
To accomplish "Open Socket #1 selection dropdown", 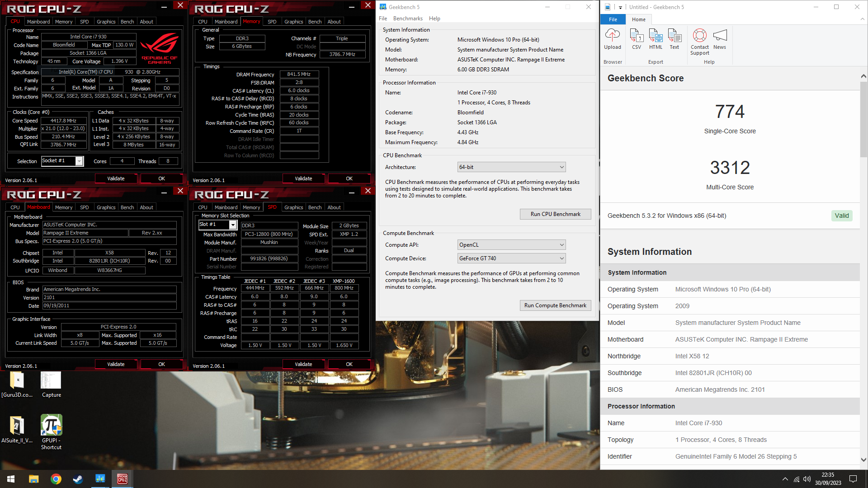I will pos(62,161).
